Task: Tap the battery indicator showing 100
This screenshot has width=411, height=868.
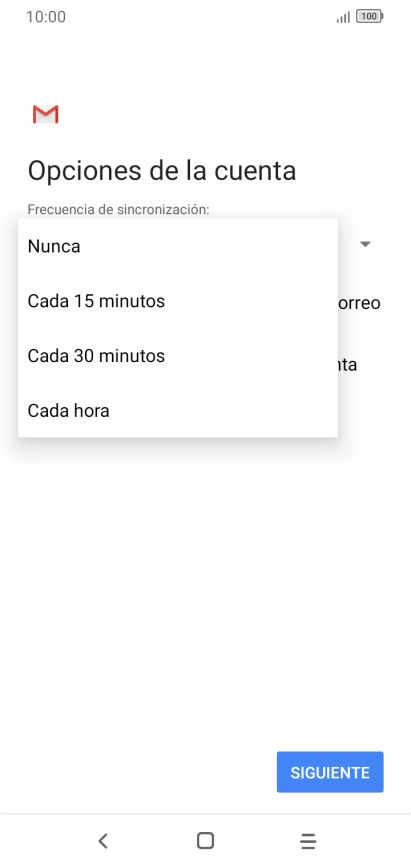Action: 370,17
